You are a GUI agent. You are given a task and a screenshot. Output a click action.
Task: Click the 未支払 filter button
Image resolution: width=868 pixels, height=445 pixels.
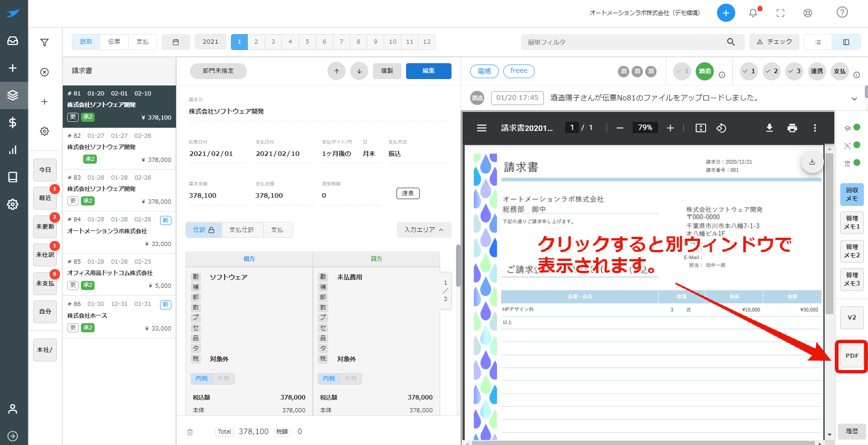[45, 284]
